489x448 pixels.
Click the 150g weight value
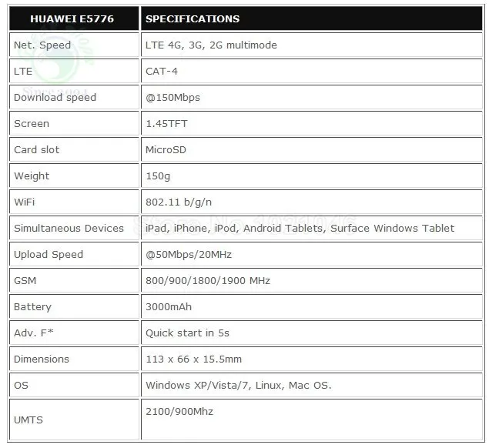point(158,176)
